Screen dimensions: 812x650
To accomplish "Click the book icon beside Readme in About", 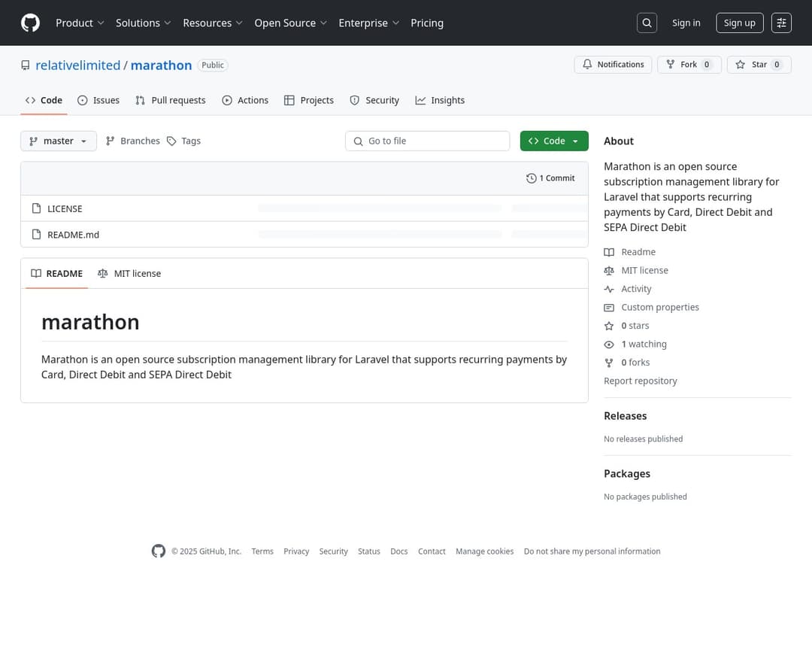I will [x=609, y=252].
